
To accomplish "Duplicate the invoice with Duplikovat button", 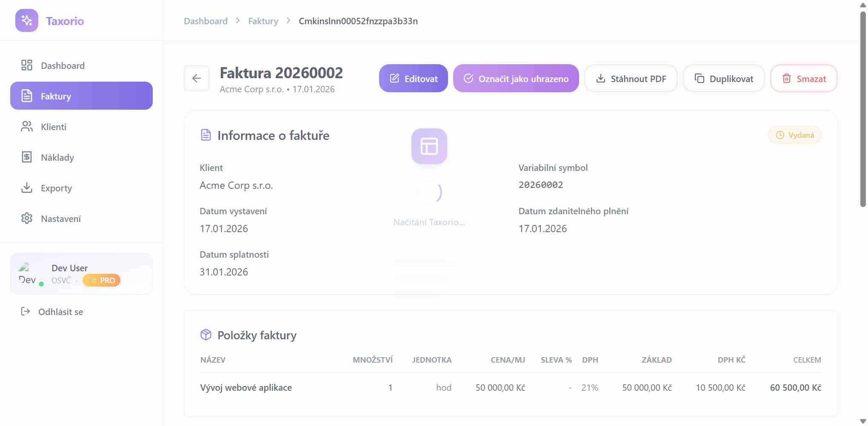I will pyautogui.click(x=724, y=79).
